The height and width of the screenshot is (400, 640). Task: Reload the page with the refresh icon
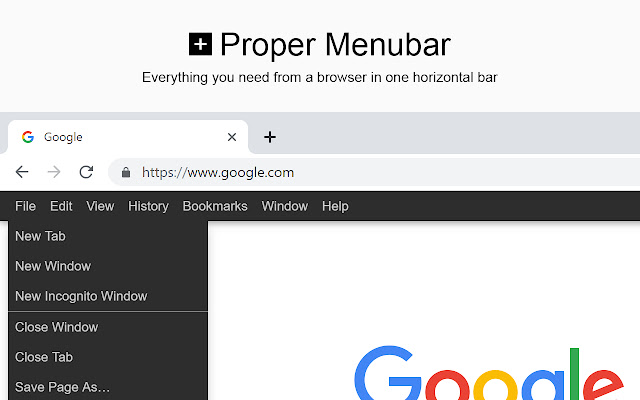pos(86,172)
